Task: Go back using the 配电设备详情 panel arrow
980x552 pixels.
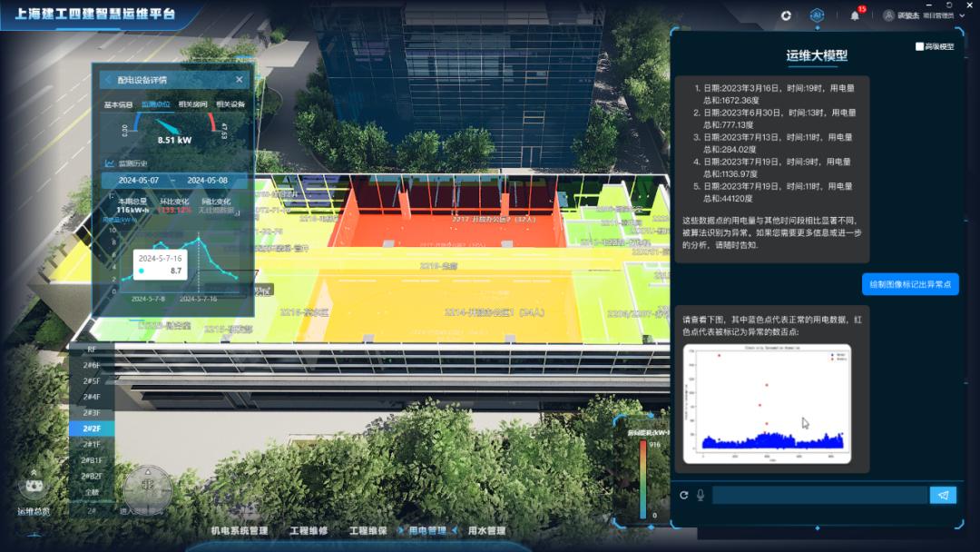Action: point(108,80)
